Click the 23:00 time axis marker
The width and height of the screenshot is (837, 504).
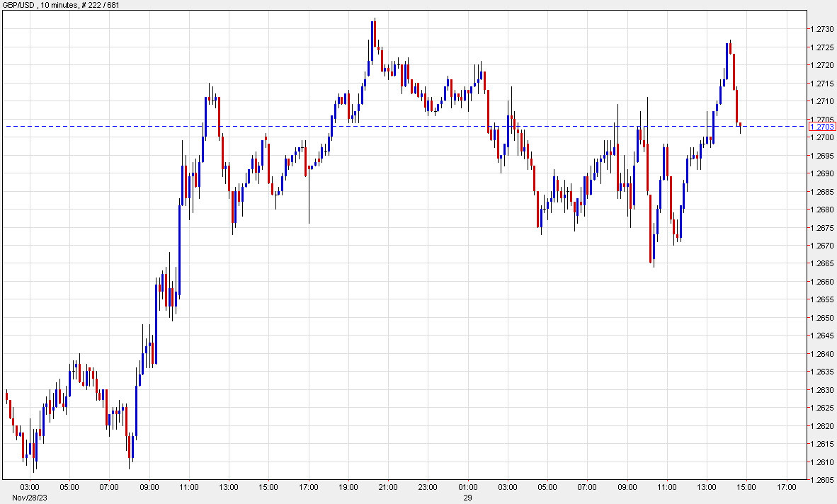(428, 487)
